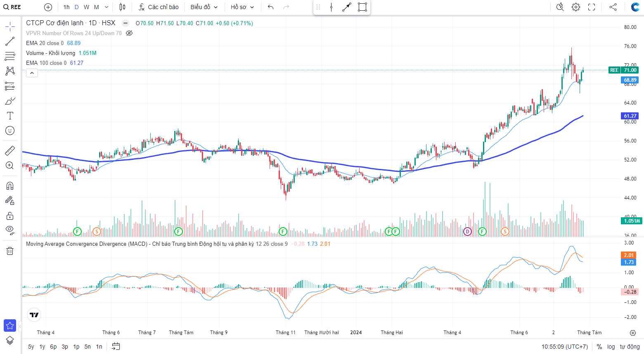
Task: Open the Fibonacci retracement tools
Action: point(10,56)
